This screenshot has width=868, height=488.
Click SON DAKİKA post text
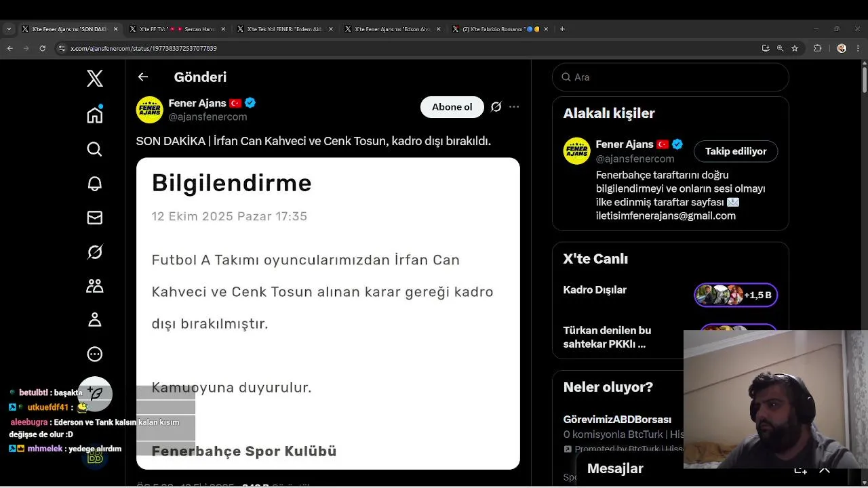(x=313, y=141)
